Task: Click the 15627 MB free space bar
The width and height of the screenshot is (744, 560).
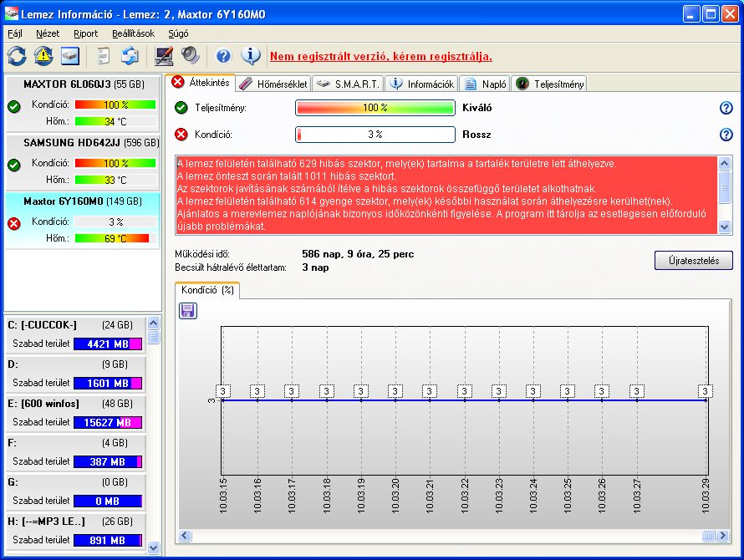Action: (x=108, y=422)
